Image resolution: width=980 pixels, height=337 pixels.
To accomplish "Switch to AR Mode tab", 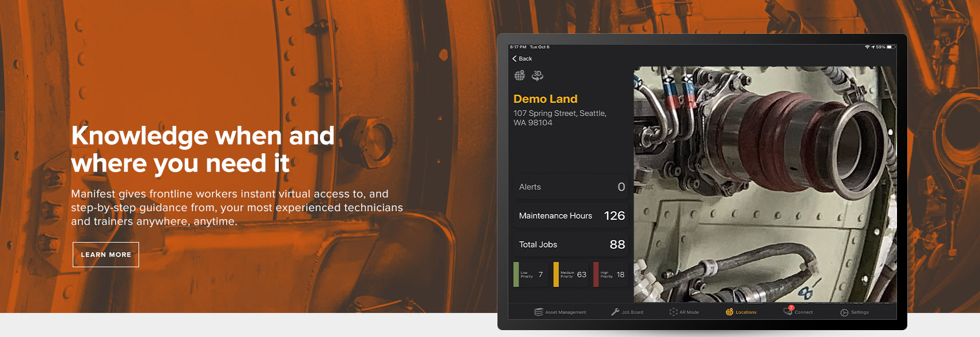I will (684, 312).
